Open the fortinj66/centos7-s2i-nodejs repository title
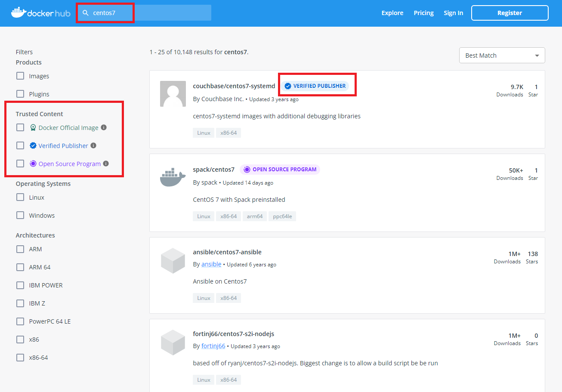The height and width of the screenshot is (392, 562). tap(234, 334)
